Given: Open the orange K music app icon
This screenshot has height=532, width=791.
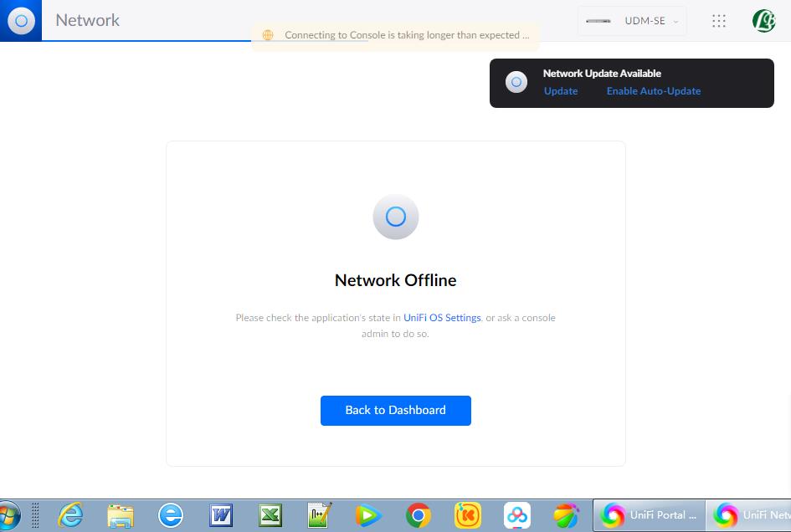Looking at the screenshot, I should [468, 516].
